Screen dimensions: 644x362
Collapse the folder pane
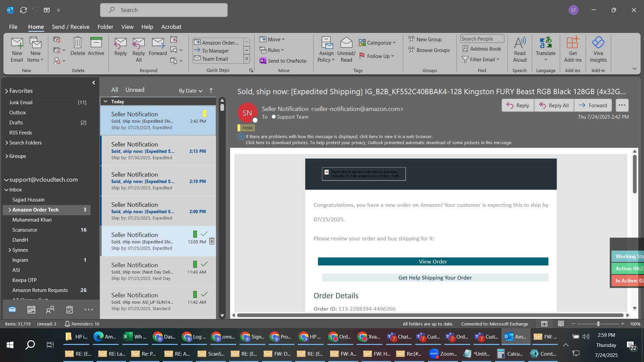click(x=94, y=82)
